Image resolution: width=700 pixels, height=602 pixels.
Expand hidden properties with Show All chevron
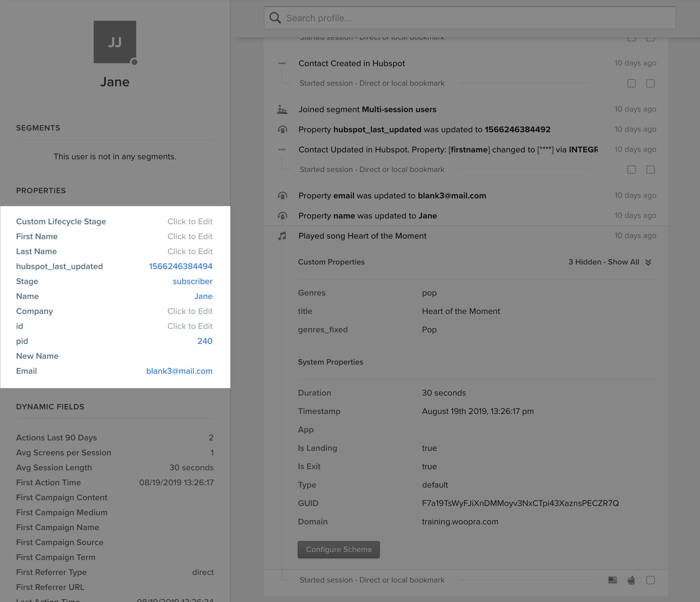pos(648,262)
